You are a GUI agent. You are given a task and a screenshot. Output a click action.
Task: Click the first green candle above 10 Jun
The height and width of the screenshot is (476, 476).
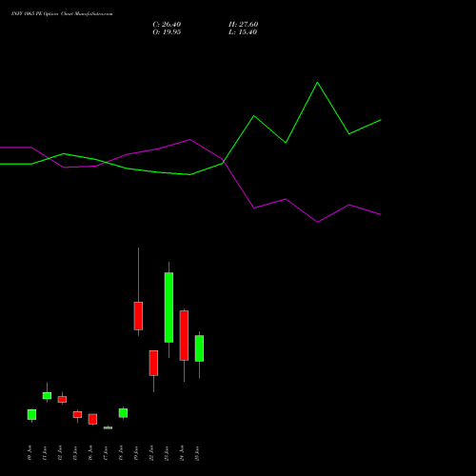point(31,414)
